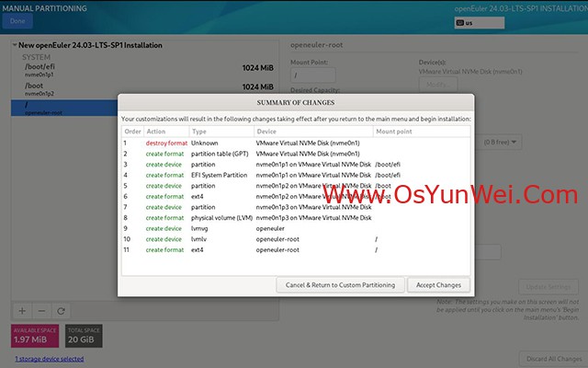Select row 6 ext4 format for nvme0n1p2
The width and height of the screenshot is (588, 368).
296,196
